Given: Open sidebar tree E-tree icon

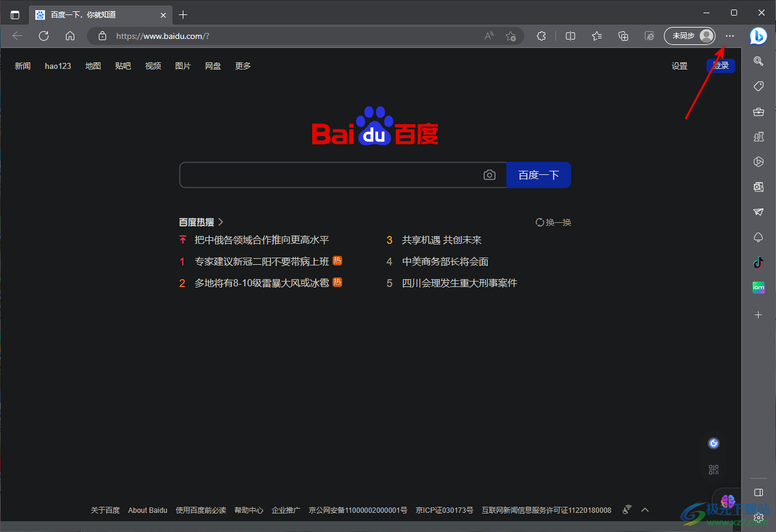Looking at the screenshot, I should point(758,237).
